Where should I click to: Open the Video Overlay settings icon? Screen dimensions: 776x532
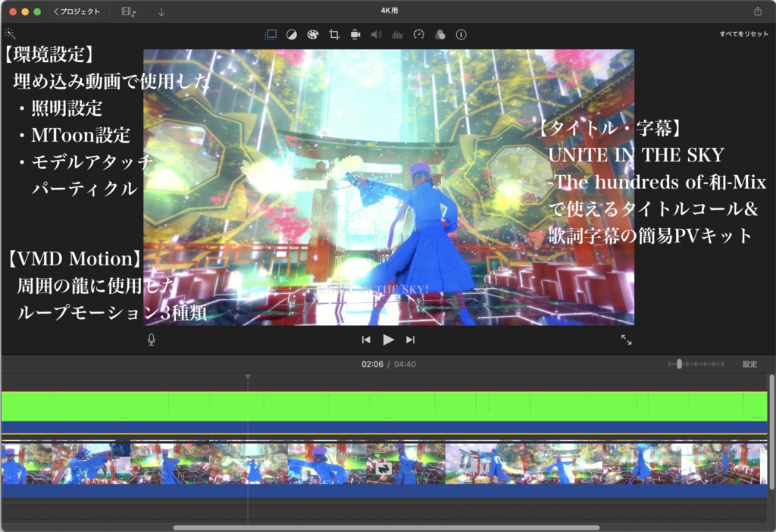(270, 34)
